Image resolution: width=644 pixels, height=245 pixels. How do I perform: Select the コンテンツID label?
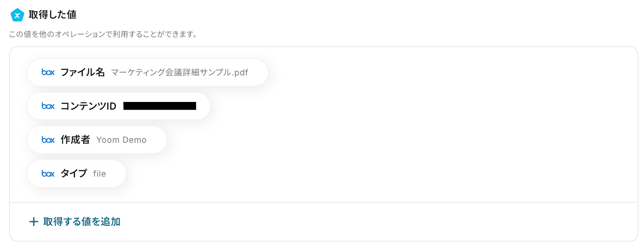coord(88,106)
